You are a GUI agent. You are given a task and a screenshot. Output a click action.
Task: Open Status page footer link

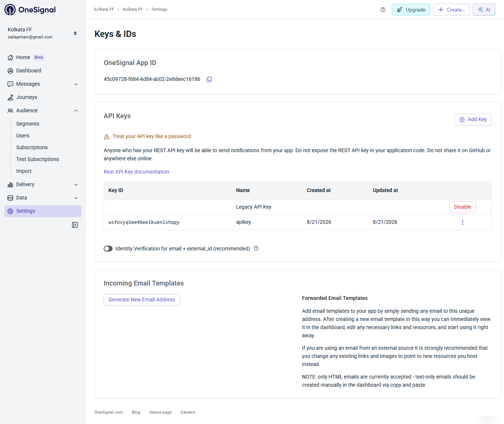(160, 412)
